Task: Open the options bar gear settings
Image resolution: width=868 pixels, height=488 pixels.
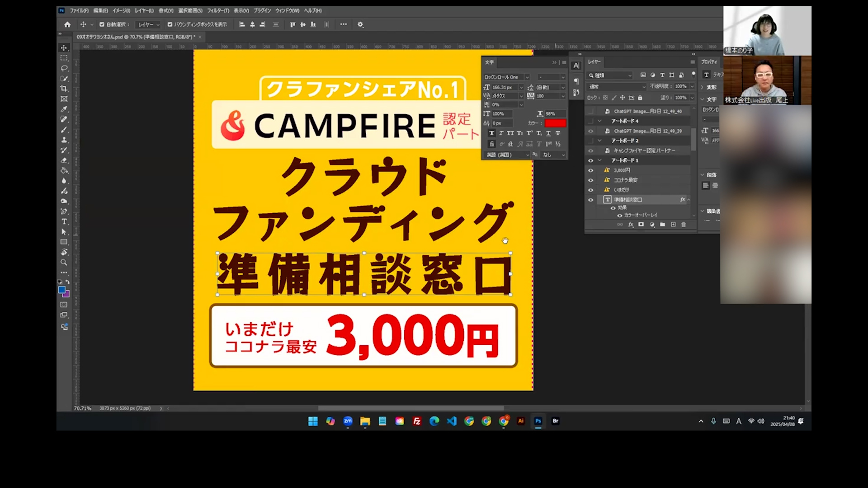Action: click(360, 24)
